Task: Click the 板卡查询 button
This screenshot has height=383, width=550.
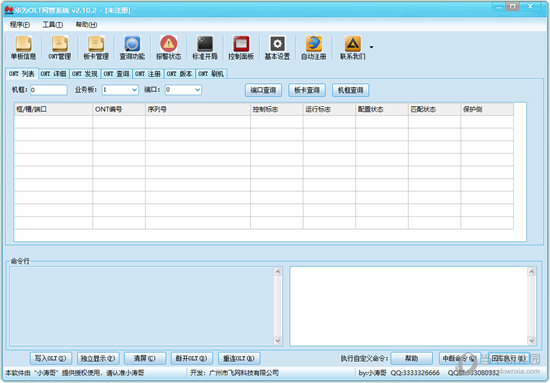Action: pos(307,90)
